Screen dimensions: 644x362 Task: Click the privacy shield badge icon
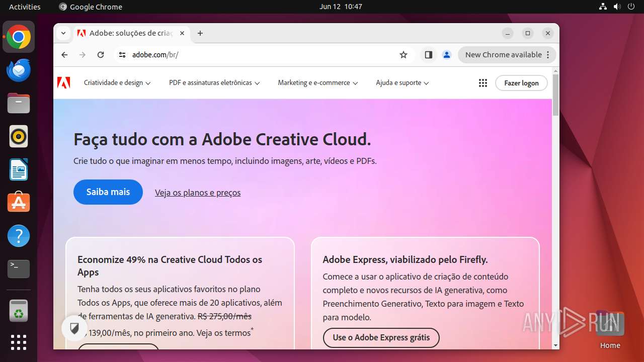(74, 329)
